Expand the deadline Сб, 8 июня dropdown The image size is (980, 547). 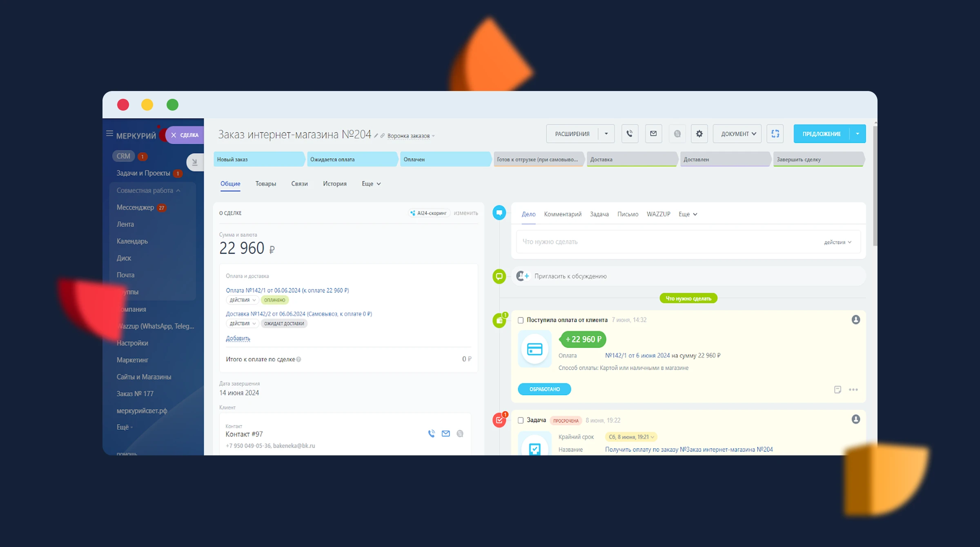(x=631, y=437)
